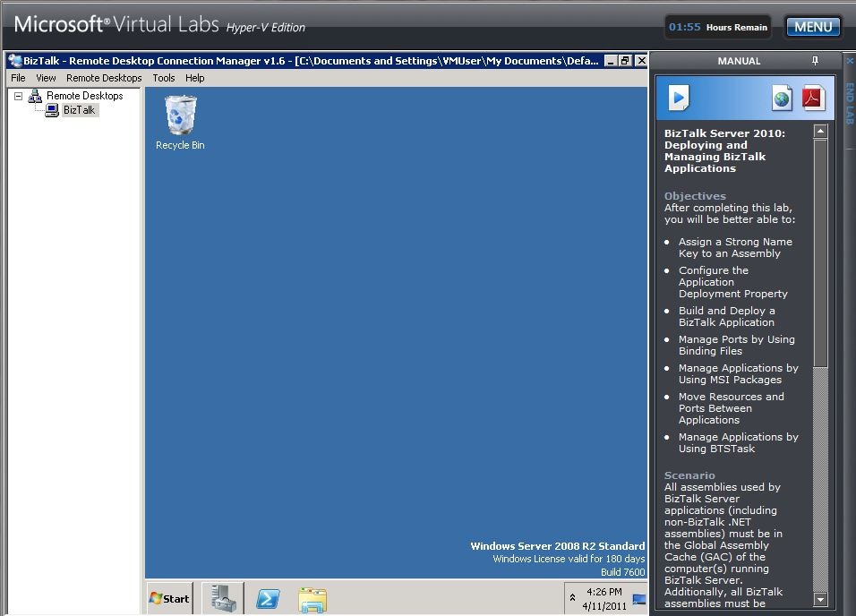Open the File menu
Viewport: 856px width, 616px height.
(x=18, y=78)
